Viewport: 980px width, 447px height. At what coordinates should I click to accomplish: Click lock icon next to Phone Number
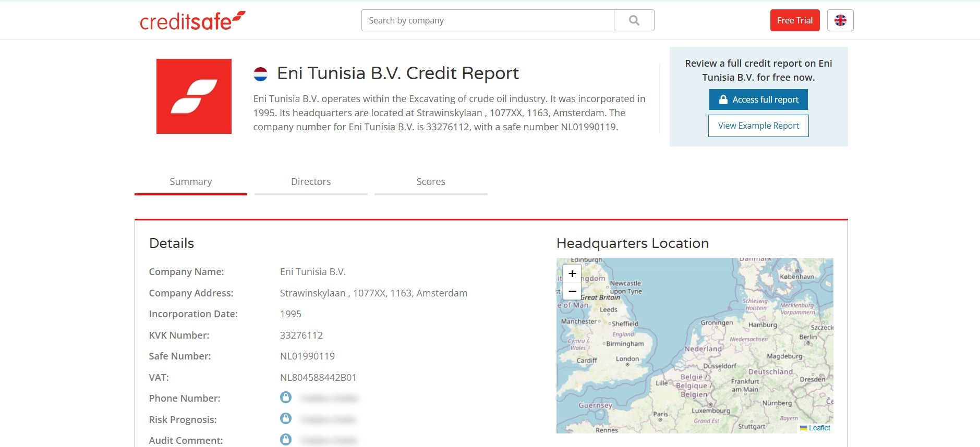coord(286,398)
